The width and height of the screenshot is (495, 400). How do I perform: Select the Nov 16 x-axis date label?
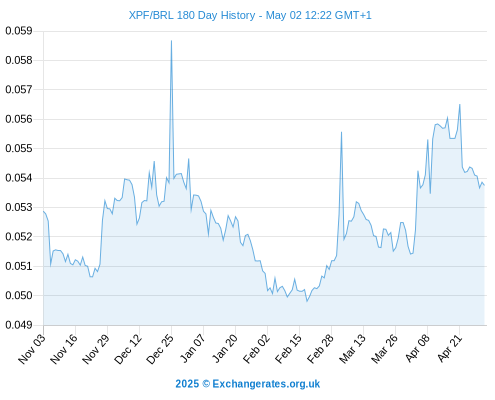pos(64,349)
